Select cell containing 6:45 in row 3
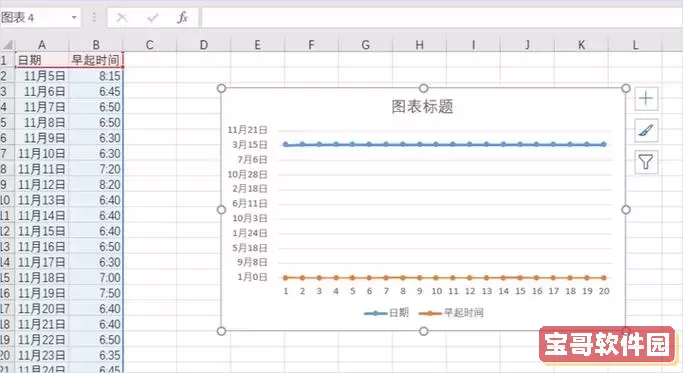Screen dimensions: 683x373 coord(96,92)
